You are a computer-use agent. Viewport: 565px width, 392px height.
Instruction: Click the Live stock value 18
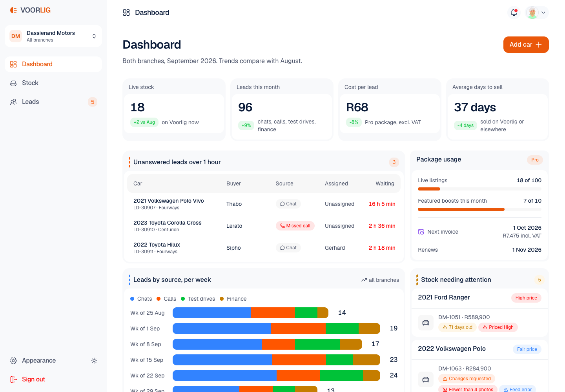tap(138, 107)
